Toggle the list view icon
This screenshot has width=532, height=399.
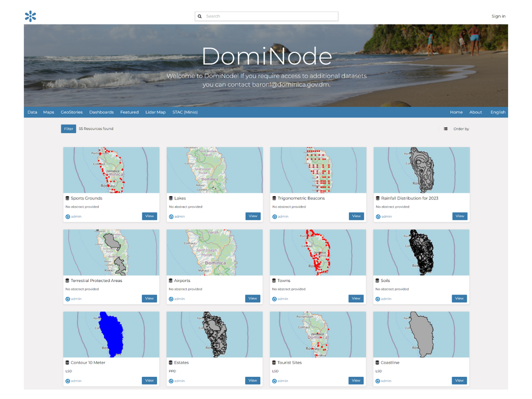click(x=446, y=129)
